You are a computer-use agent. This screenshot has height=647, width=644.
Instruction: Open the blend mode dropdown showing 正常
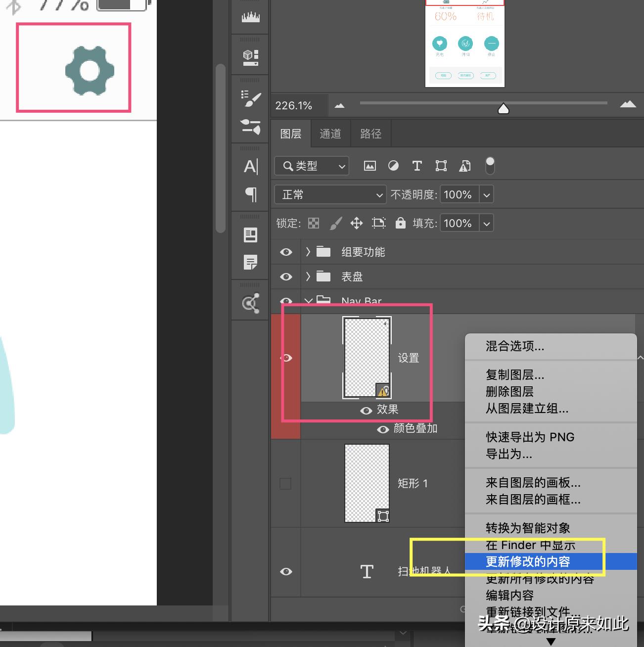(x=330, y=194)
